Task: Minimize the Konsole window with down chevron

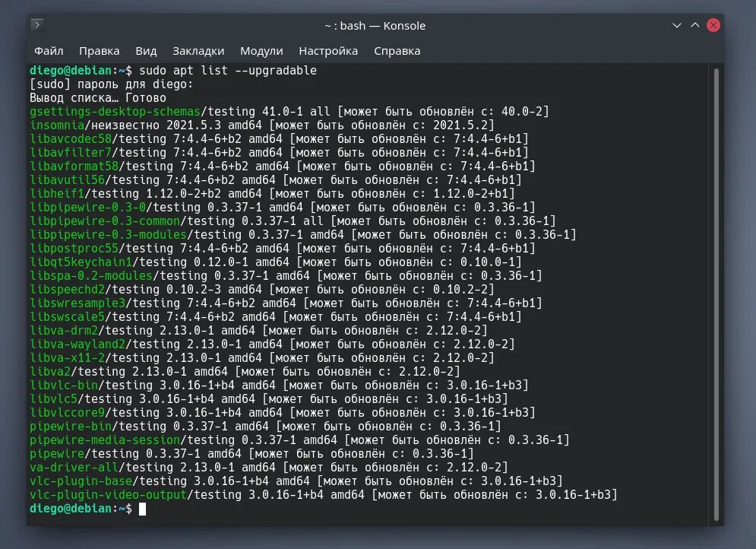Action: point(677,25)
